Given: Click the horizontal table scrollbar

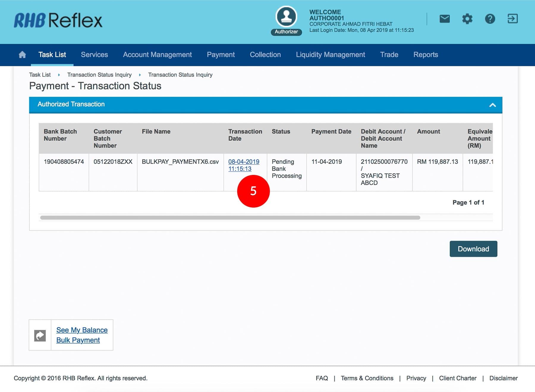Looking at the screenshot, I should [230, 218].
